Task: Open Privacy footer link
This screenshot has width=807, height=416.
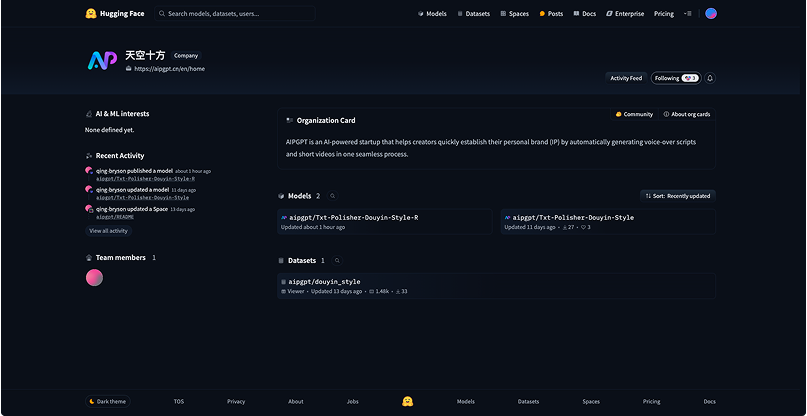Action: pos(236,402)
